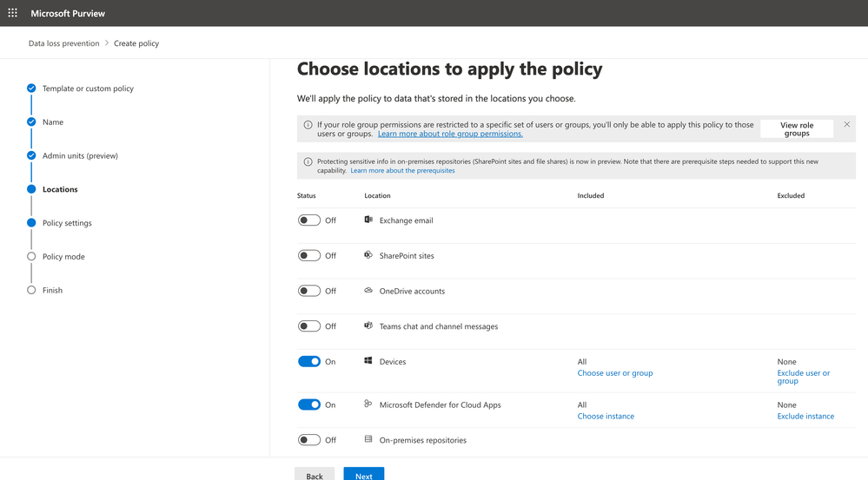Click the Teams chat icon
The image size is (868, 480).
tap(368, 325)
